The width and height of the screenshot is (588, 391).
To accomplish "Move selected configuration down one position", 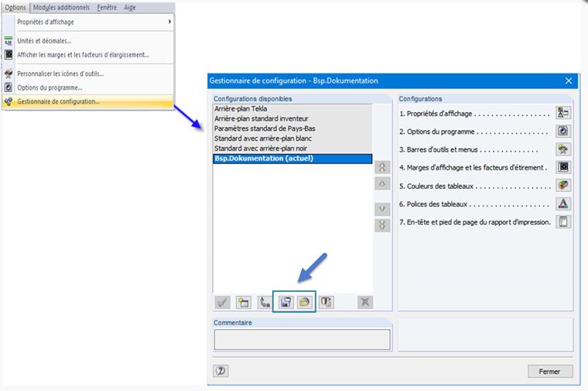I will tap(382, 208).
